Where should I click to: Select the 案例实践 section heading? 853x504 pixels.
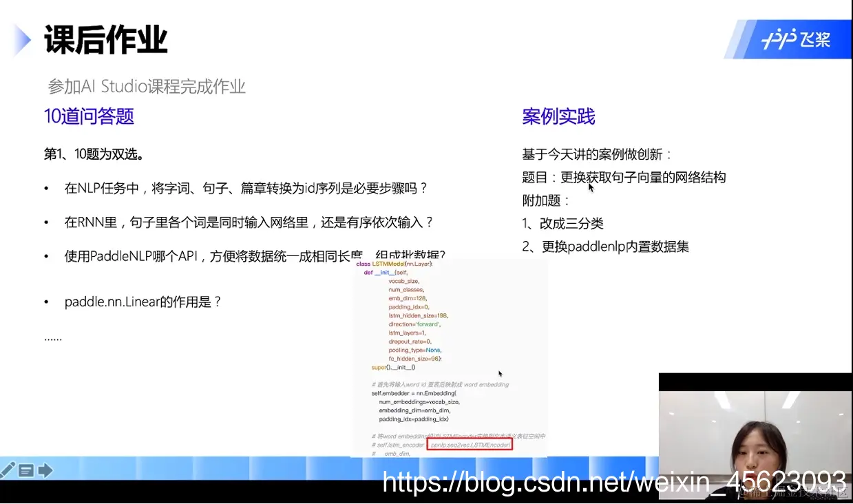[x=558, y=117]
